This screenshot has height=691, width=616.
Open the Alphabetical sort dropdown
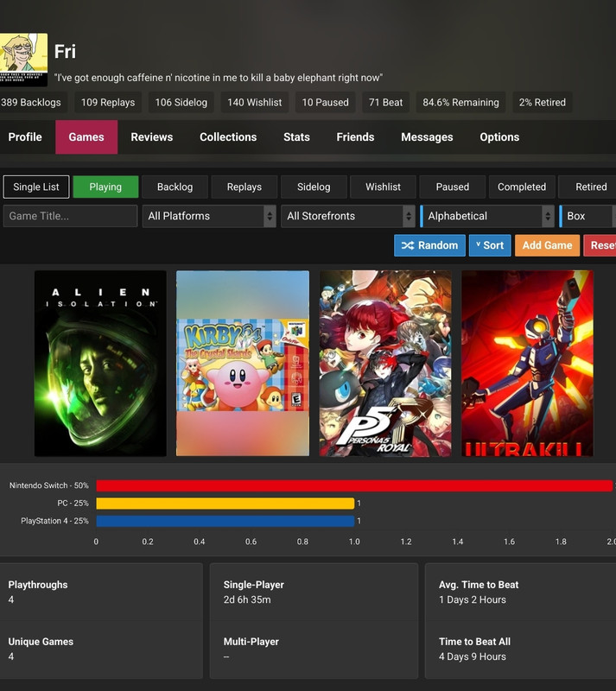(x=486, y=216)
